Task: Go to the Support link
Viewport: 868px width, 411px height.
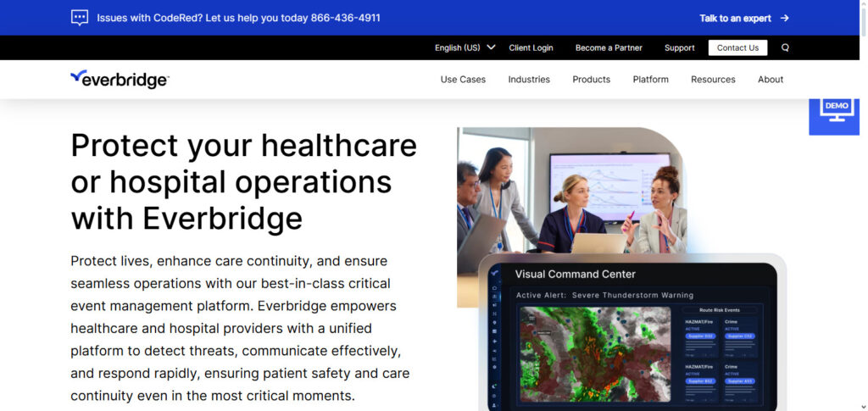Action: click(679, 47)
